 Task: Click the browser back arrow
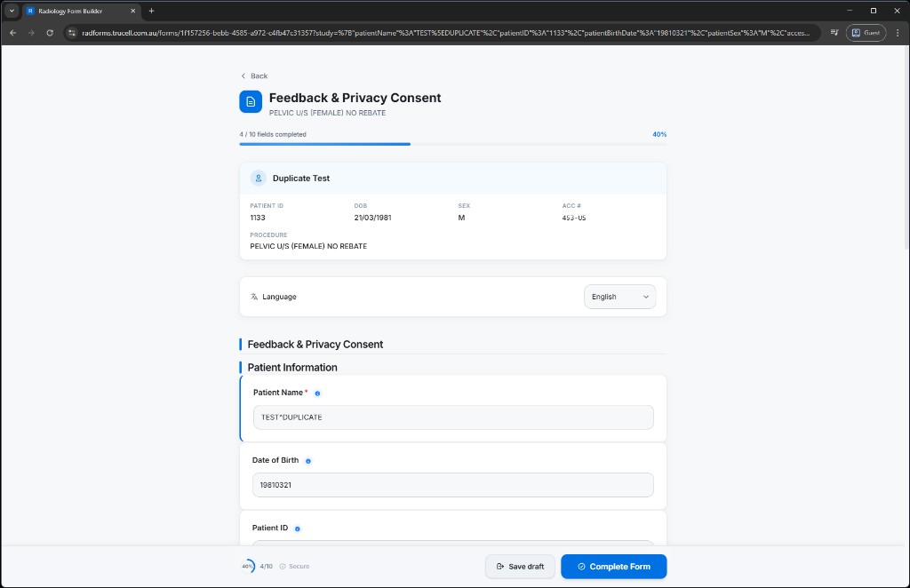[x=12, y=33]
